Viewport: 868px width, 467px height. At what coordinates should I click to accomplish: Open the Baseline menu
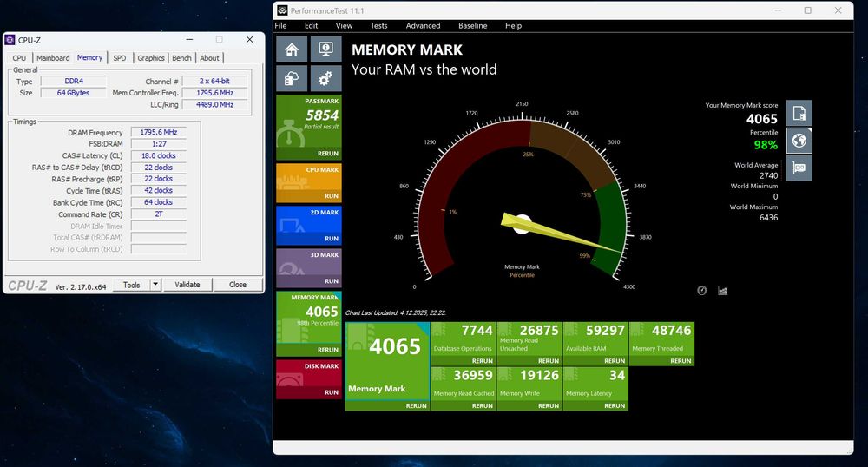[473, 25]
